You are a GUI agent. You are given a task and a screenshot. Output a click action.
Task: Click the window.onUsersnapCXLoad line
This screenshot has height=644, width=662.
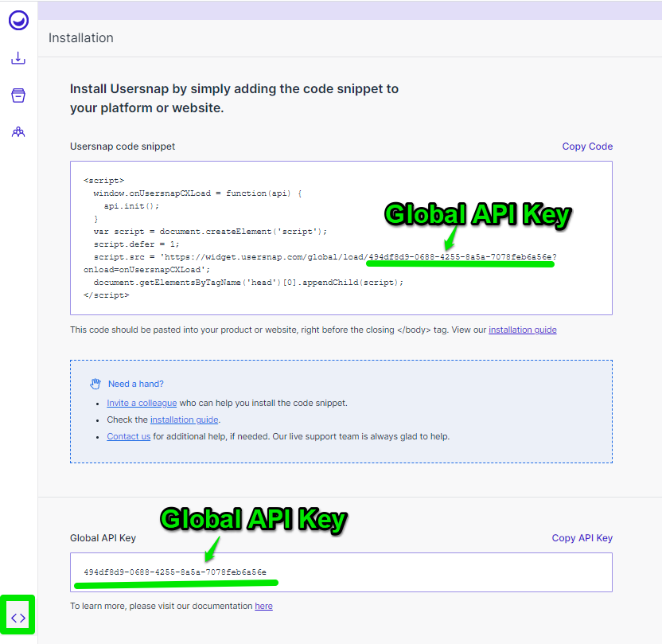point(197,193)
